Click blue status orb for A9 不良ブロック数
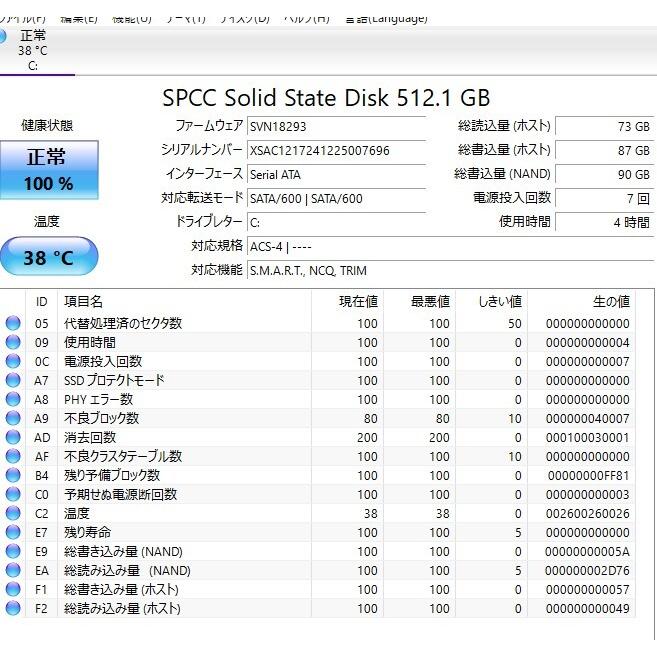Screen dimensions: 657x657 coord(13,418)
